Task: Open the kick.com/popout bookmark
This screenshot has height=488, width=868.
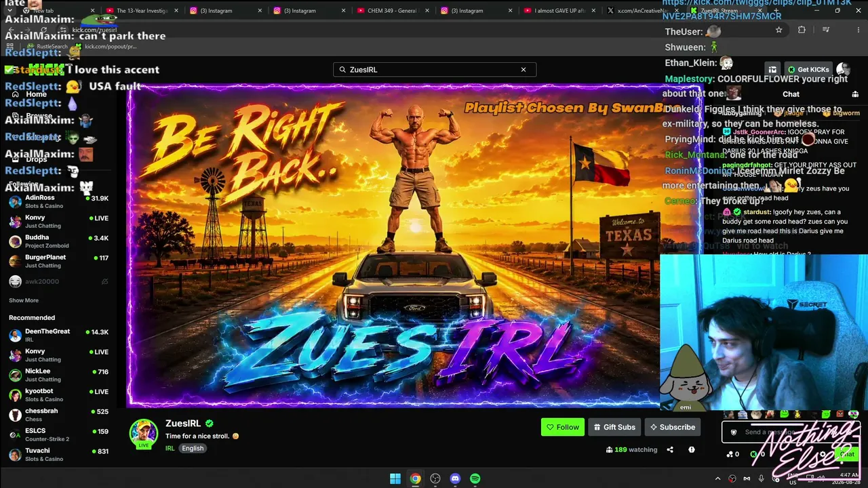Action: (x=105, y=47)
